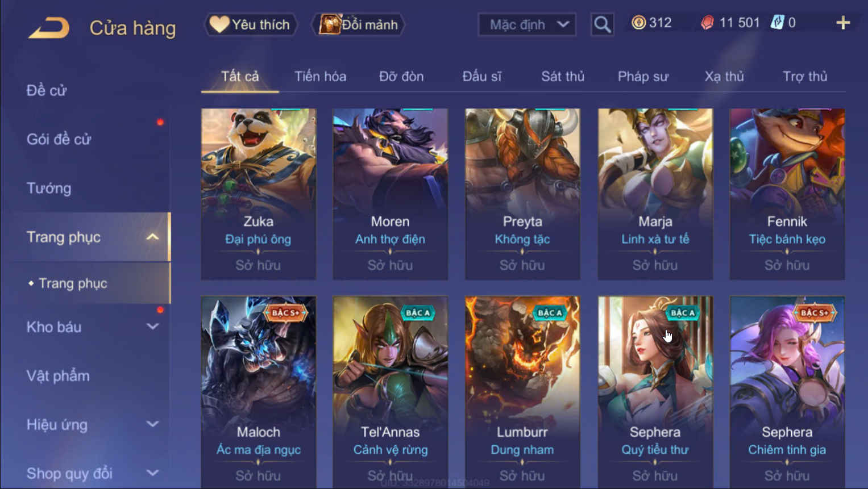Image resolution: width=868 pixels, height=489 pixels.
Task: Collapse the Trang phục sidebar section
Action: (x=152, y=237)
